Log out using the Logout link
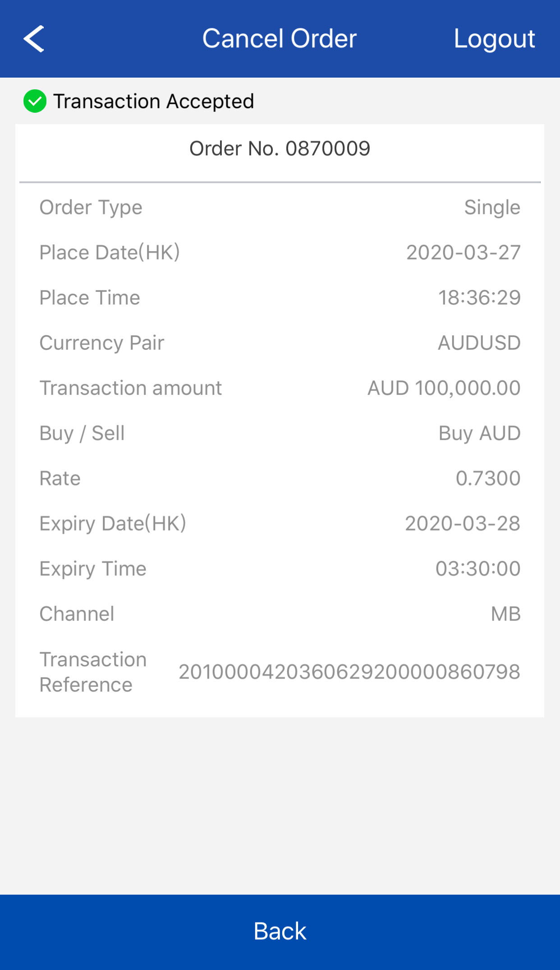Image resolution: width=560 pixels, height=970 pixels. click(x=494, y=39)
